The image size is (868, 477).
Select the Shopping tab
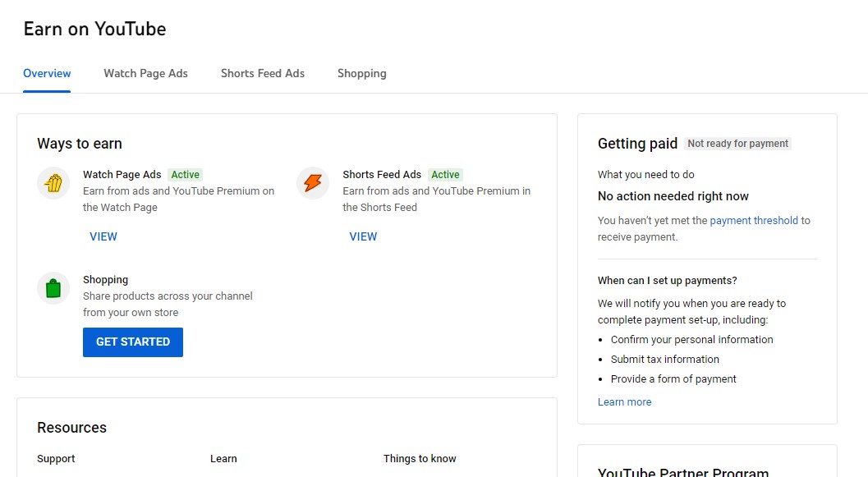[x=361, y=74]
